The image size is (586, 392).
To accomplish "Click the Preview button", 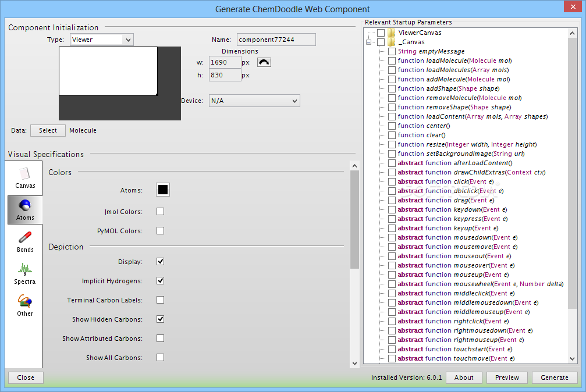I will click(x=507, y=377).
